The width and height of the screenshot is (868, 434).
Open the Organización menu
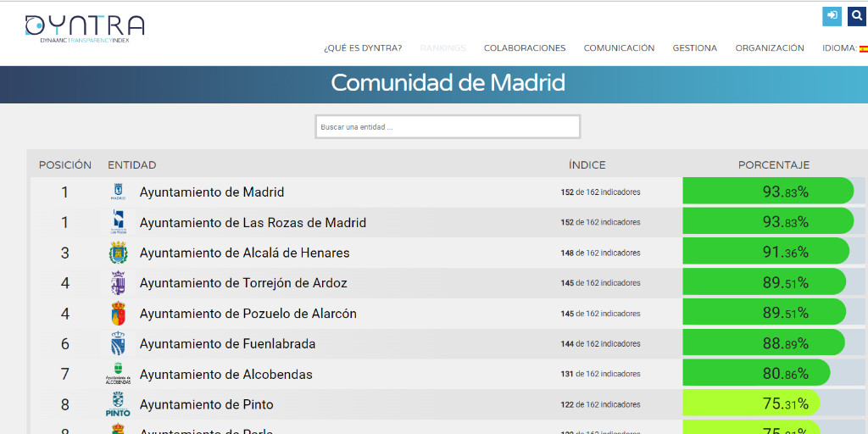click(x=770, y=48)
